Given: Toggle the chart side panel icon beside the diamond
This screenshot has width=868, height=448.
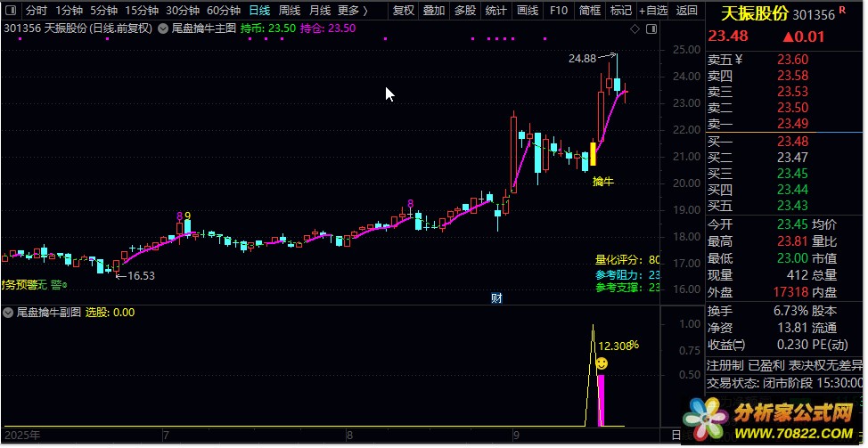Looking at the screenshot, I should pyautogui.click(x=651, y=29).
